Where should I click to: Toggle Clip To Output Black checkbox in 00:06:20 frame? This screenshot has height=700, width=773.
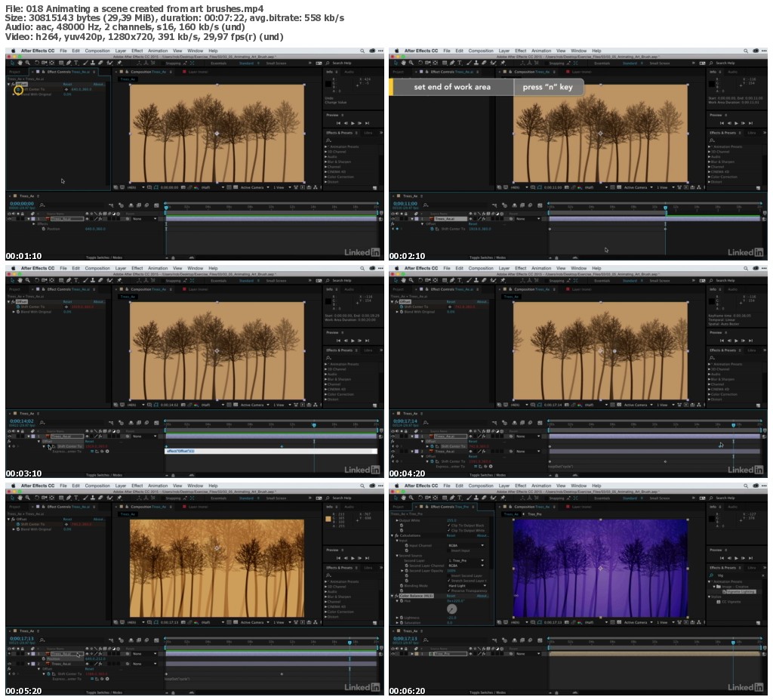coord(448,526)
